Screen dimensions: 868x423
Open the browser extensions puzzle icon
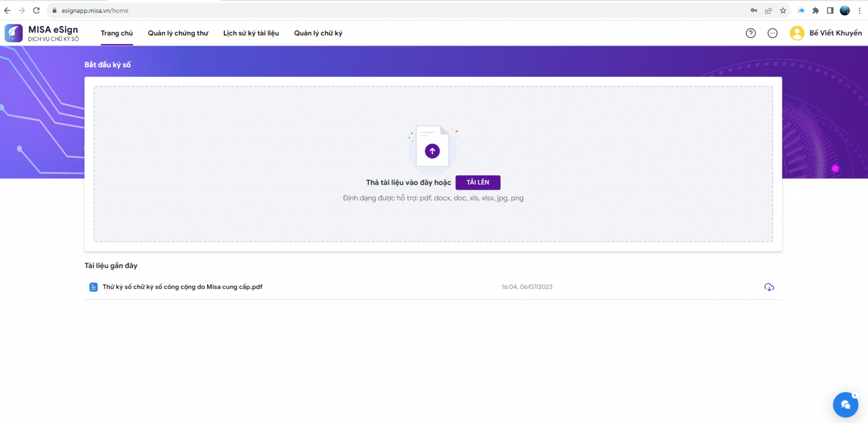[816, 10]
